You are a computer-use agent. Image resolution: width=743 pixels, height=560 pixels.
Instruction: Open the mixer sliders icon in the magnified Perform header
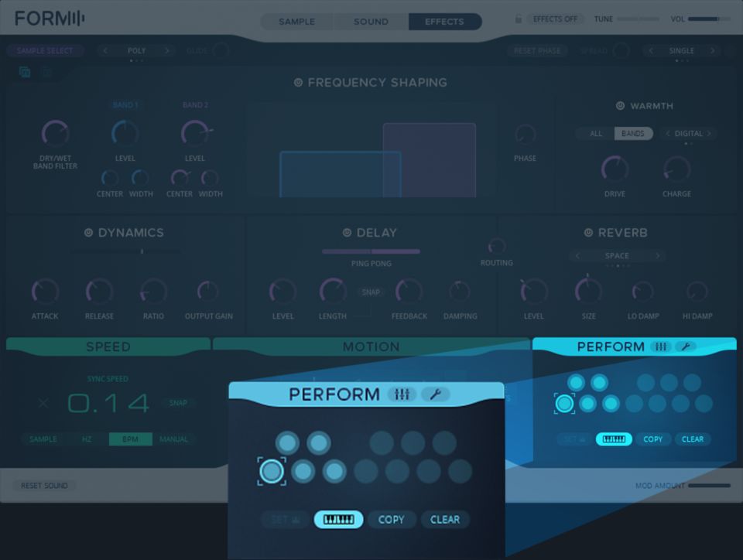(402, 394)
